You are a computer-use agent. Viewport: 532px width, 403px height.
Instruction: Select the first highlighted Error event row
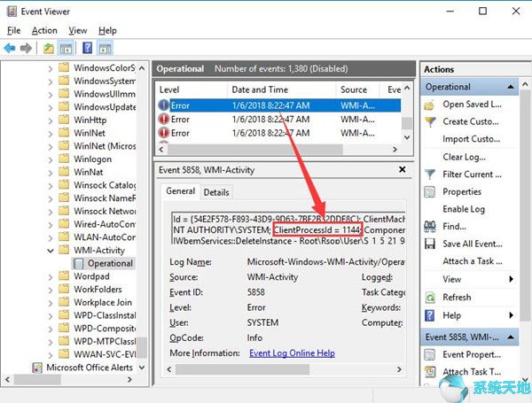point(279,105)
